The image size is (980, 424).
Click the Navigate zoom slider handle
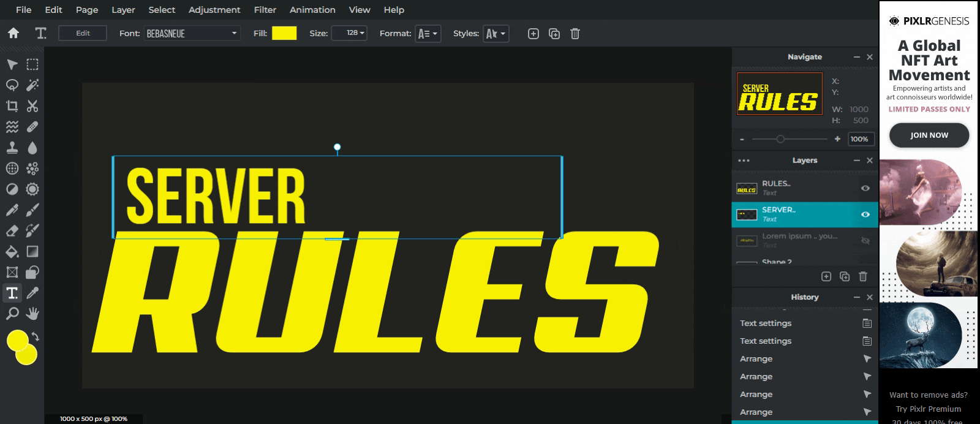780,139
